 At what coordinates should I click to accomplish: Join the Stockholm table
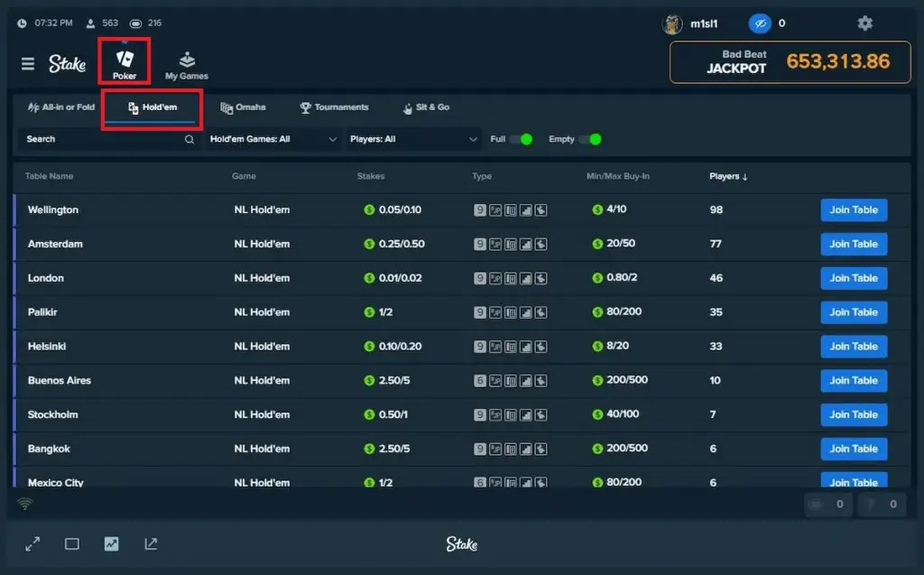[x=854, y=415]
